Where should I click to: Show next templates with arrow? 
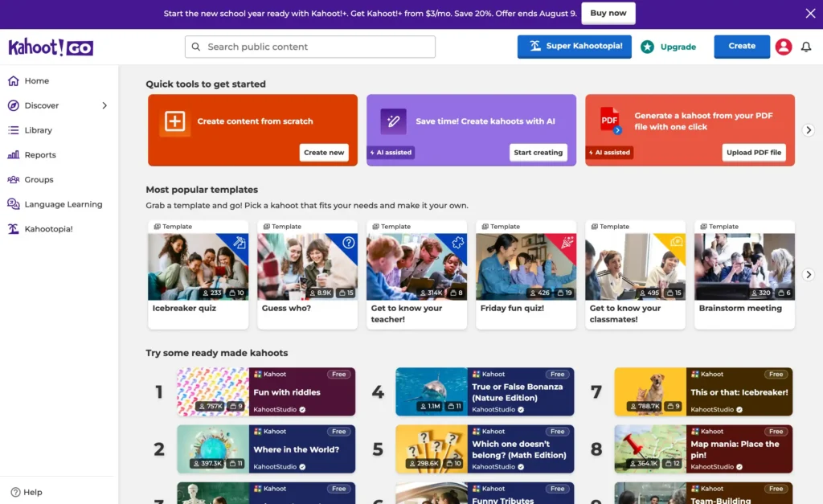click(809, 275)
